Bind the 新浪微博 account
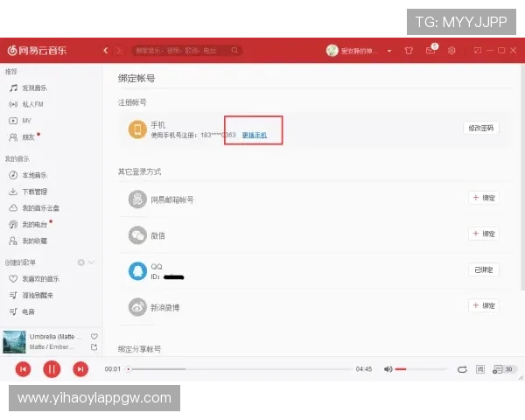Viewport: 525px width, 420px height. pyautogui.click(x=484, y=305)
